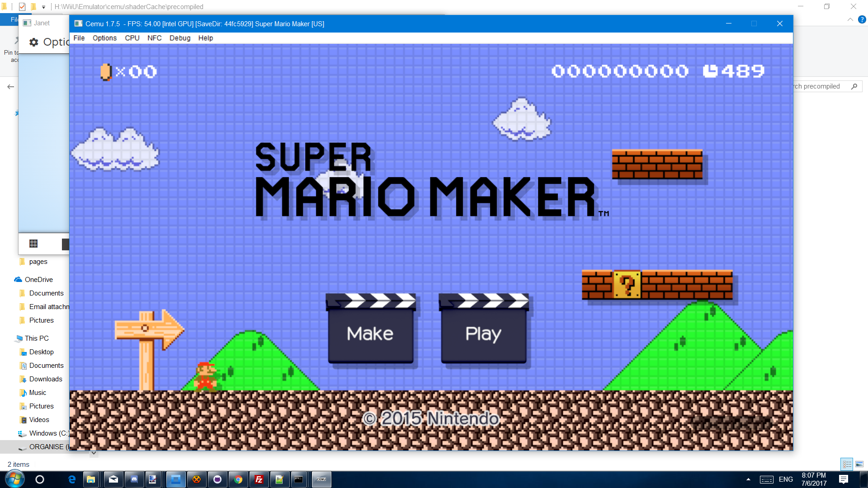Show hidden system tray icons
This screenshot has width=868, height=488.
(x=748, y=479)
